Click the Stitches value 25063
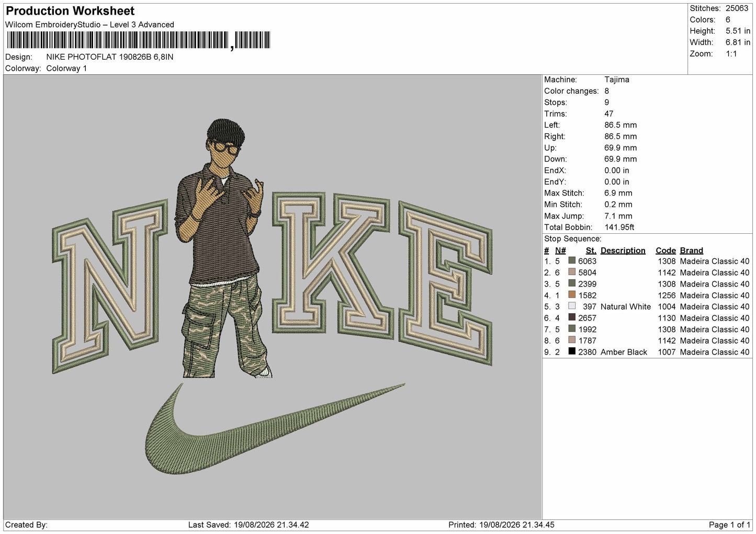Image resolution: width=756 pixels, height=534 pixels. (737, 8)
